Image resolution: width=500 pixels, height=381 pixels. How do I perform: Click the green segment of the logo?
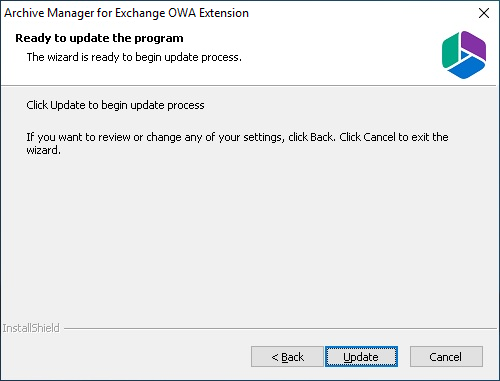[x=450, y=50]
